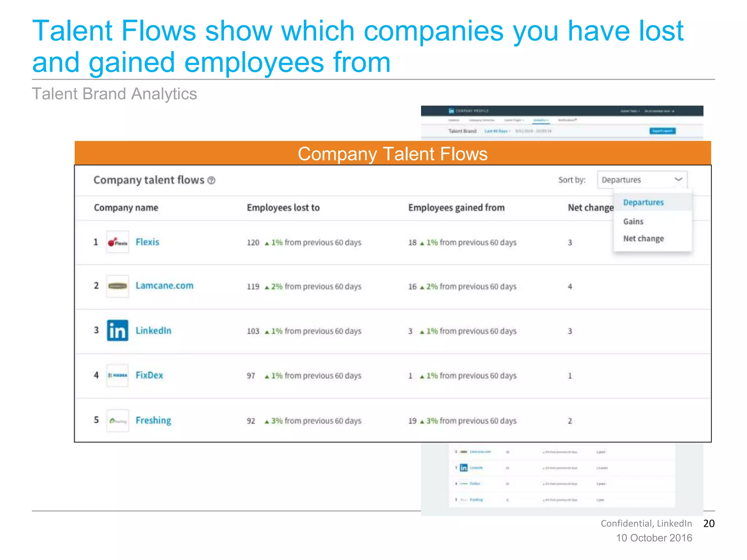Click the Freshing company logo icon

pyautogui.click(x=117, y=420)
